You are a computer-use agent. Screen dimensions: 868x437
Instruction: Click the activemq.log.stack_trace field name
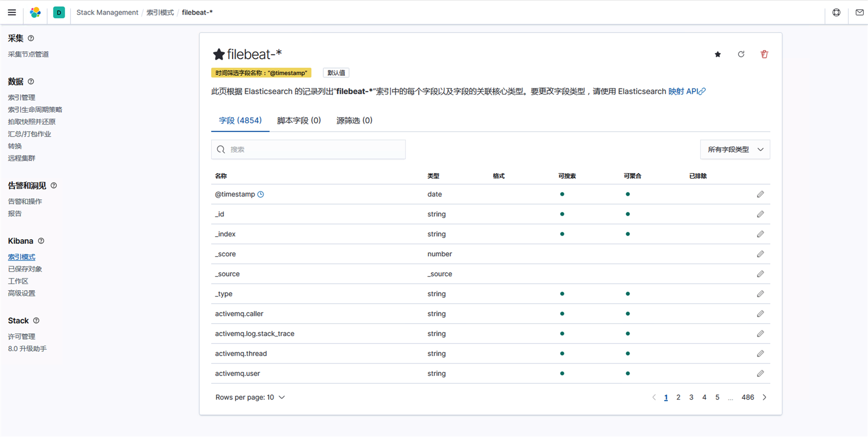click(x=255, y=334)
